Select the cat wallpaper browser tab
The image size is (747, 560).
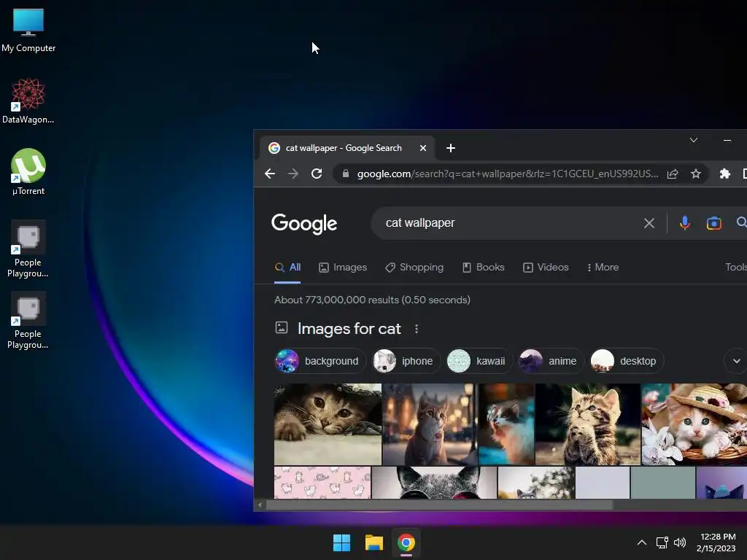[x=347, y=148]
